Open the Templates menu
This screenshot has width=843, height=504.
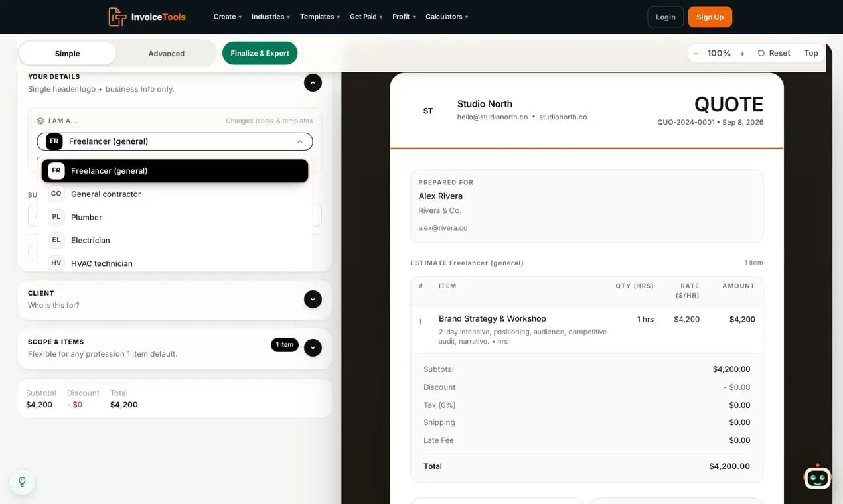[x=320, y=17]
